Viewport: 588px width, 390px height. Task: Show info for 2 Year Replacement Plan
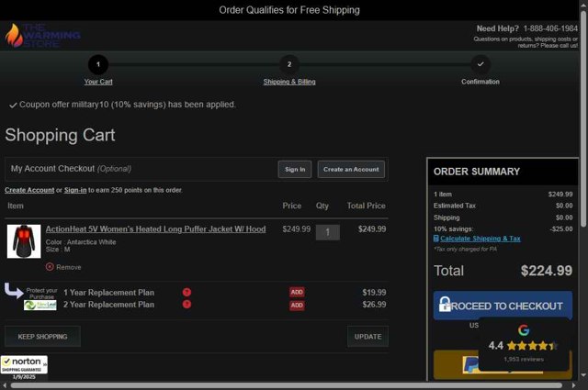coord(187,305)
